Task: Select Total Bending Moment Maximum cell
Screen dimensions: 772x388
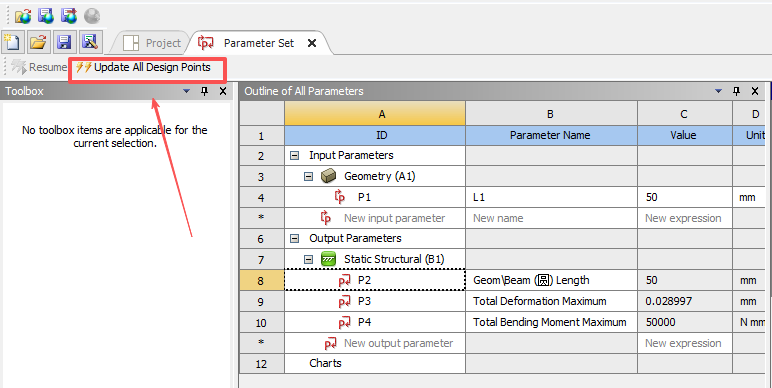Action: pyautogui.click(x=551, y=322)
